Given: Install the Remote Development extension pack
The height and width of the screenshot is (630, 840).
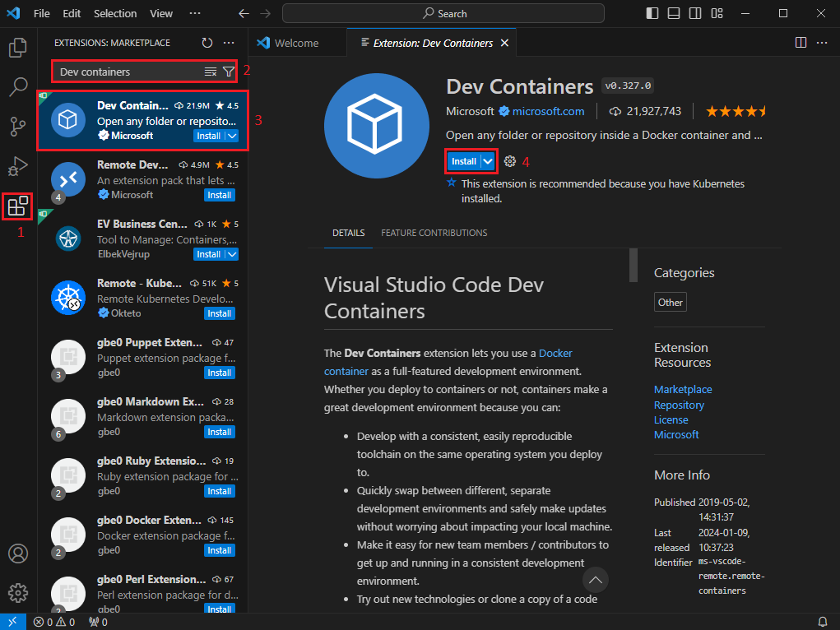Looking at the screenshot, I should click(220, 195).
